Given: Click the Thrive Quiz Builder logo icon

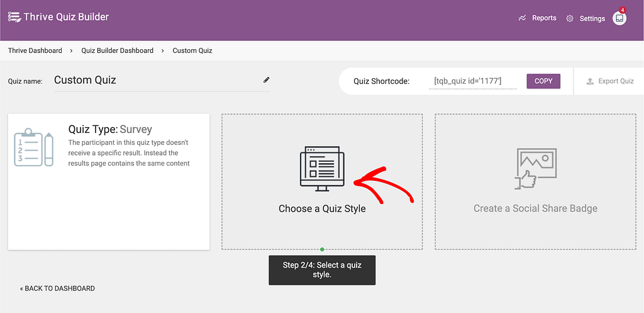Looking at the screenshot, I should [x=14, y=18].
